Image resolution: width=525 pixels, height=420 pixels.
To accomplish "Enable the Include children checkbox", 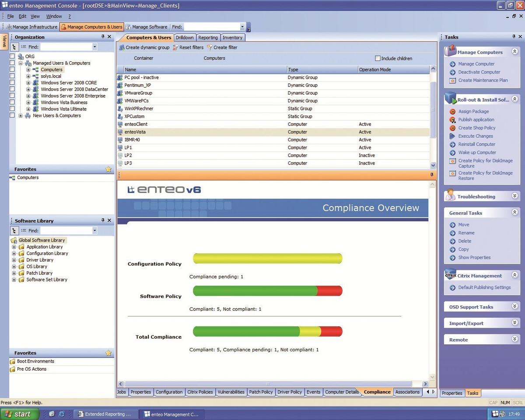I will pyautogui.click(x=378, y=58).
